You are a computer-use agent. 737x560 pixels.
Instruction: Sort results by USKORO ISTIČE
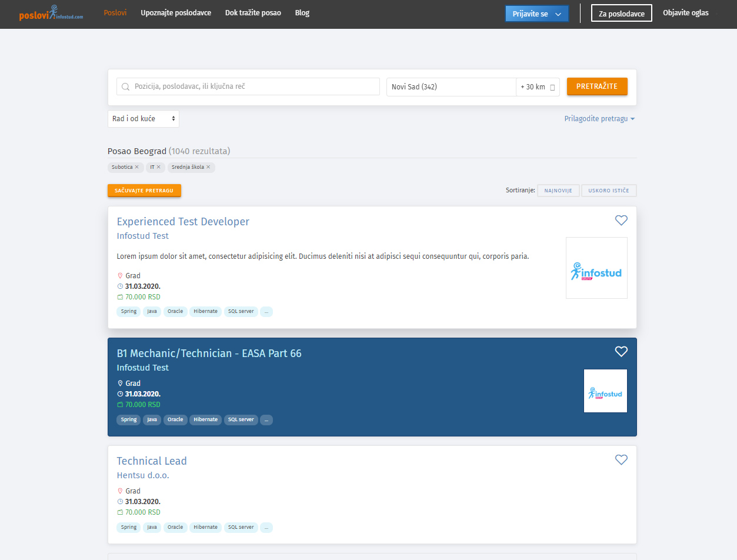point(609,191)
